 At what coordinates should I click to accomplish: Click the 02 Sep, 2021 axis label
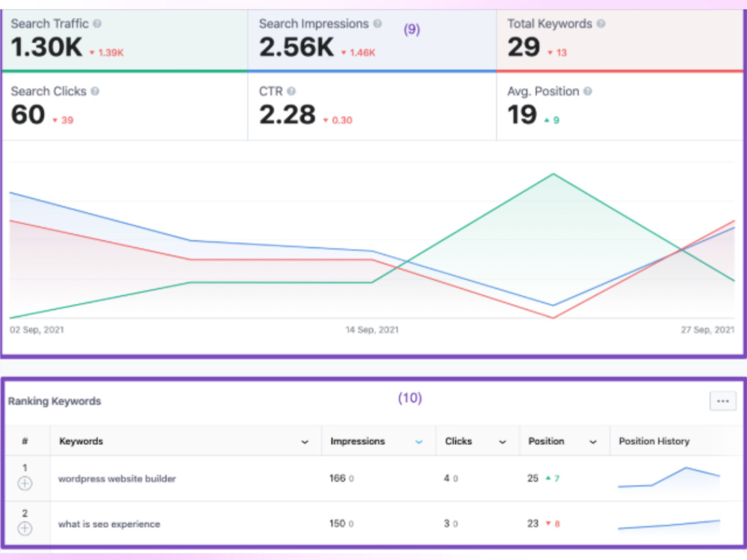(x=37, y=329)
